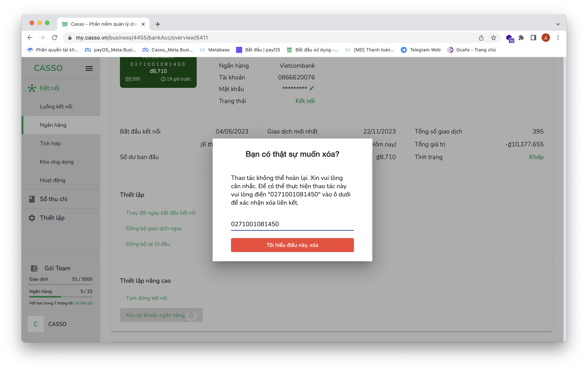Viewport: 588px width, 371px height.
Task: Click the share page icon
Action: [481, 38]
